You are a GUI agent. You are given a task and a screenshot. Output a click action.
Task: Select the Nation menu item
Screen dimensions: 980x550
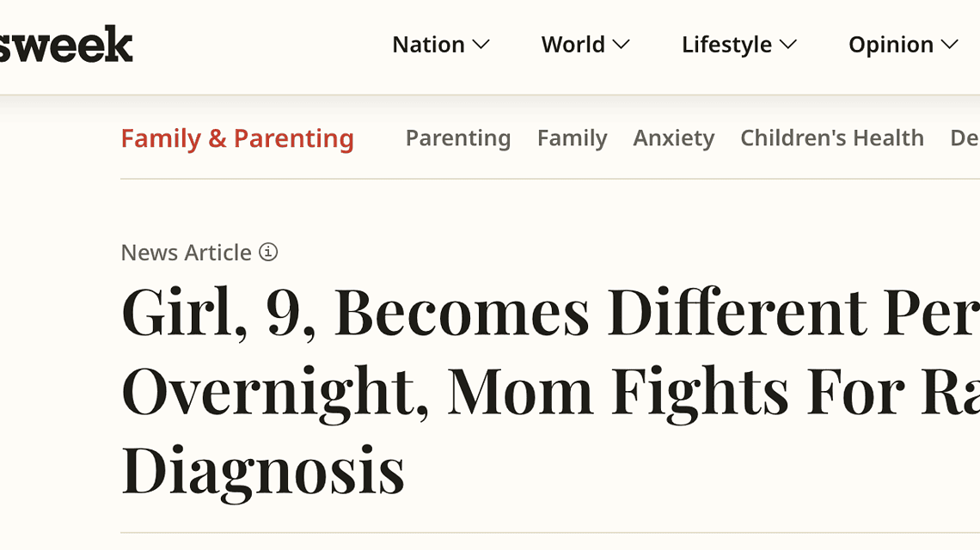[x=428, y=45]
